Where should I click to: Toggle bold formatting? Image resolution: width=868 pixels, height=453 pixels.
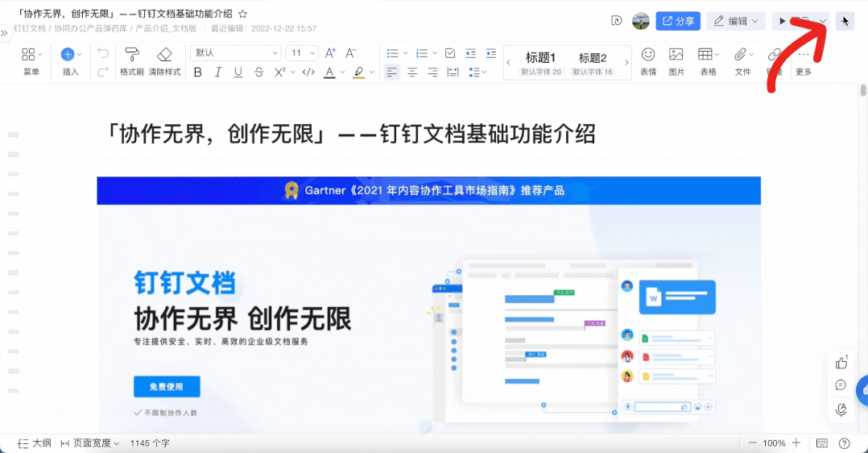pos(198,73)
